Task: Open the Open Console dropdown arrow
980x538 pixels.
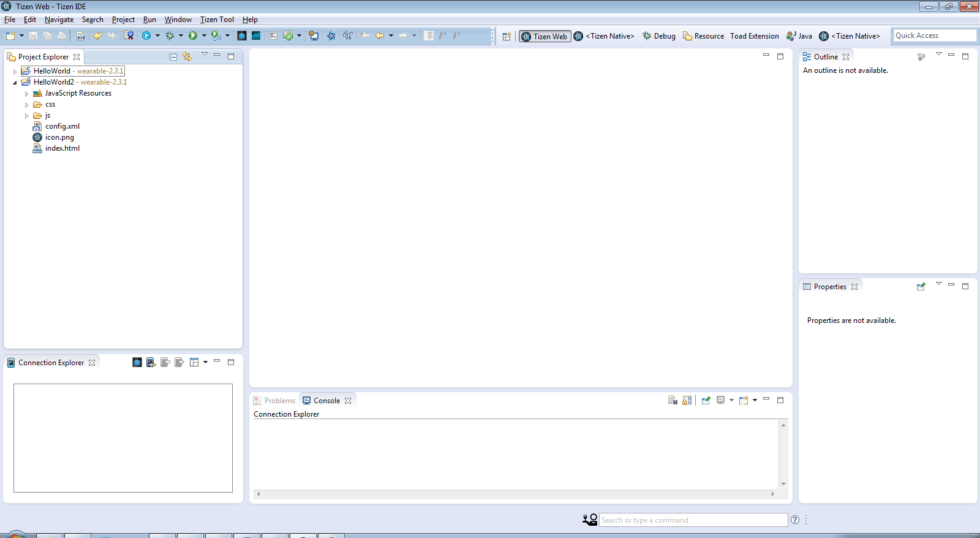Action: click(755, 400)
